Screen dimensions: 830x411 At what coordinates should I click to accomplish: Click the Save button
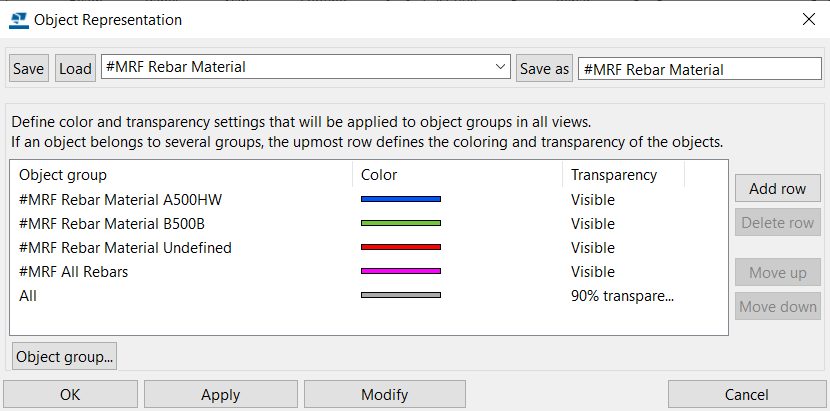(29, 68)
